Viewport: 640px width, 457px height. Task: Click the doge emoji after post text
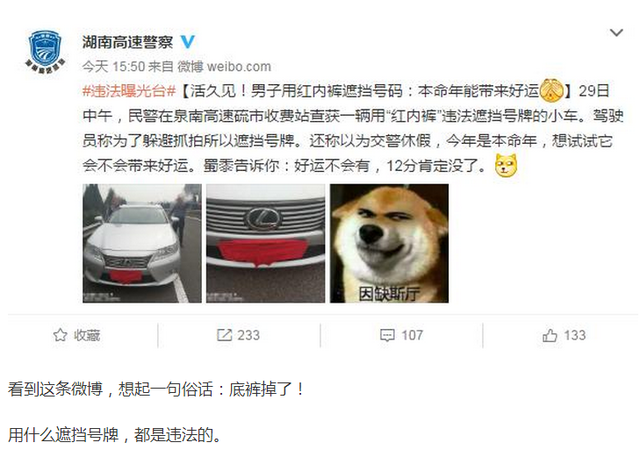point(506,165)
